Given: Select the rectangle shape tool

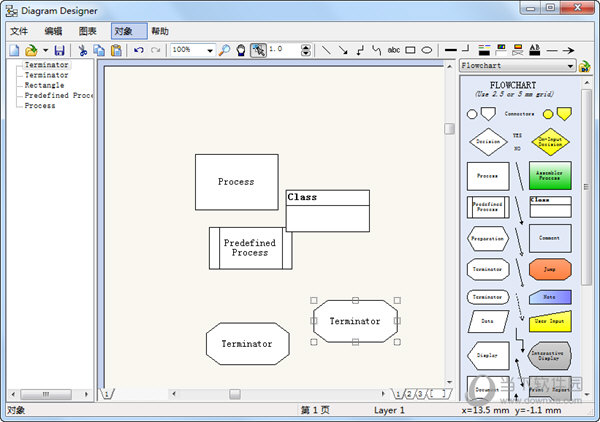Looking at the screenshot, I should 410,50.
